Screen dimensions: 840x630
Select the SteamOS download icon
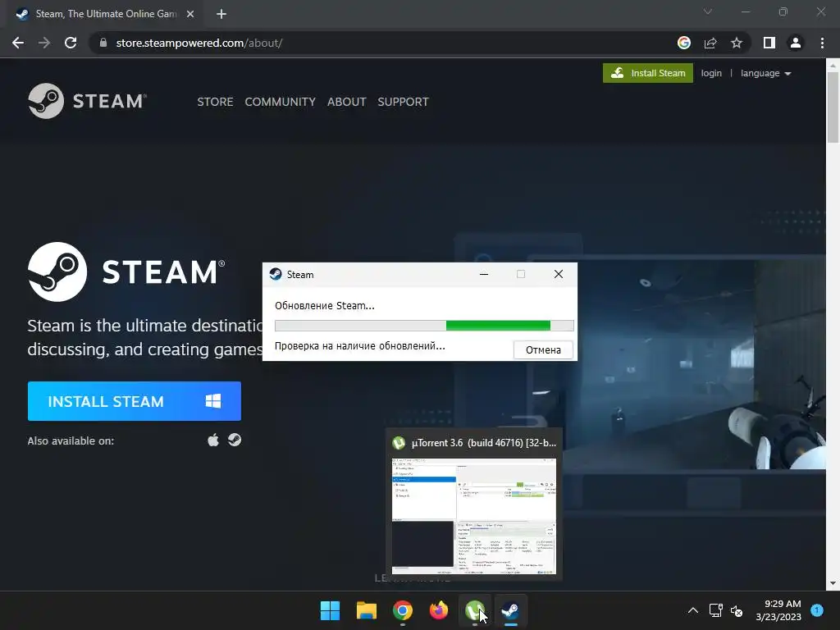(235, 441)
